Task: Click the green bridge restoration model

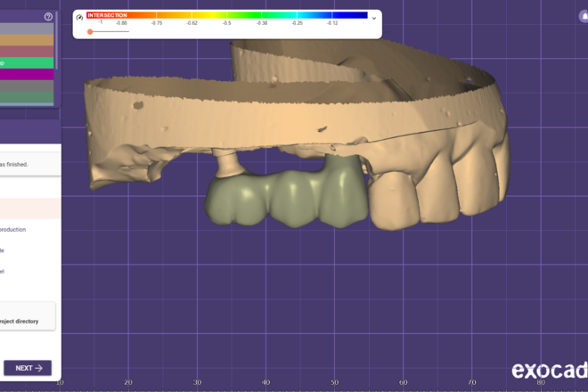Action: 287,199
